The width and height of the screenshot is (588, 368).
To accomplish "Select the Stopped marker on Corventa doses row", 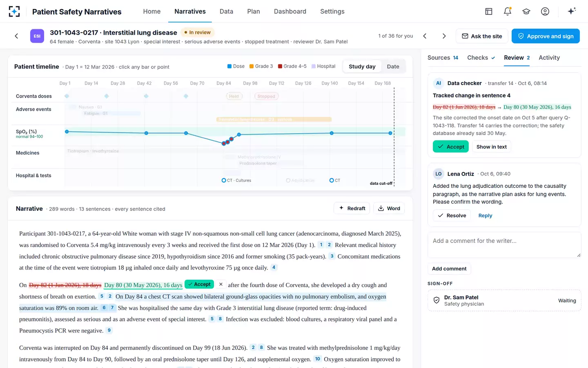I will pyautogui.click(x=266, y=96).
